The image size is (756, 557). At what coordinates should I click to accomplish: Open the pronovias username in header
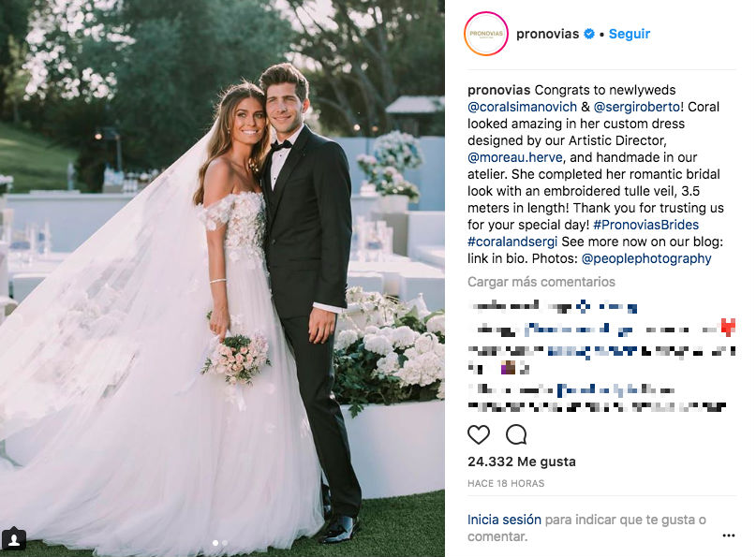[547, 34]
